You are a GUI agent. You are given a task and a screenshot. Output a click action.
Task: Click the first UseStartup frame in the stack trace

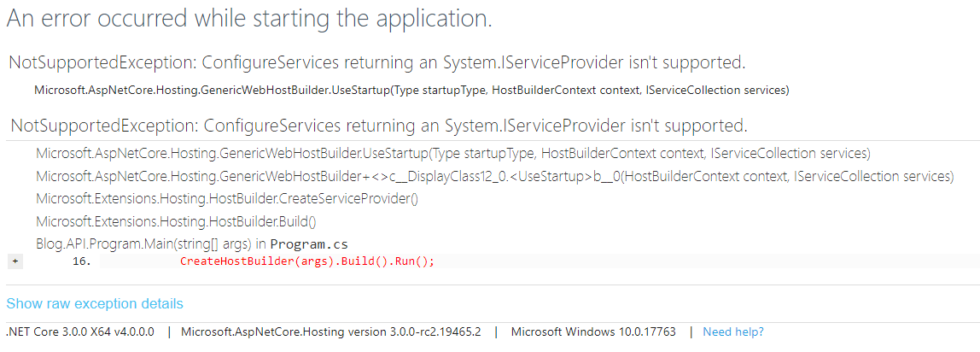coord(452,154)
